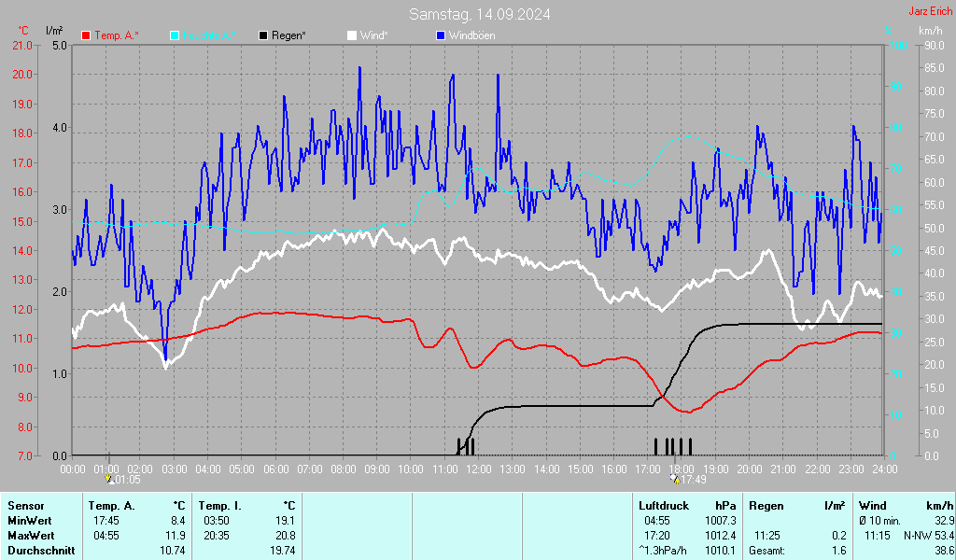Select the Regen* legend label
Screen dimensions: 956x560
click(289, 35)
